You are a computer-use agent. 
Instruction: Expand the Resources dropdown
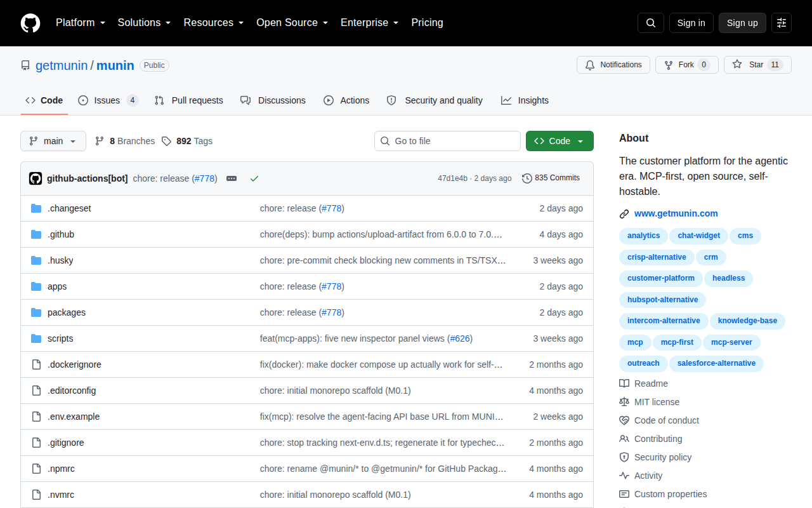click(214, 23)
